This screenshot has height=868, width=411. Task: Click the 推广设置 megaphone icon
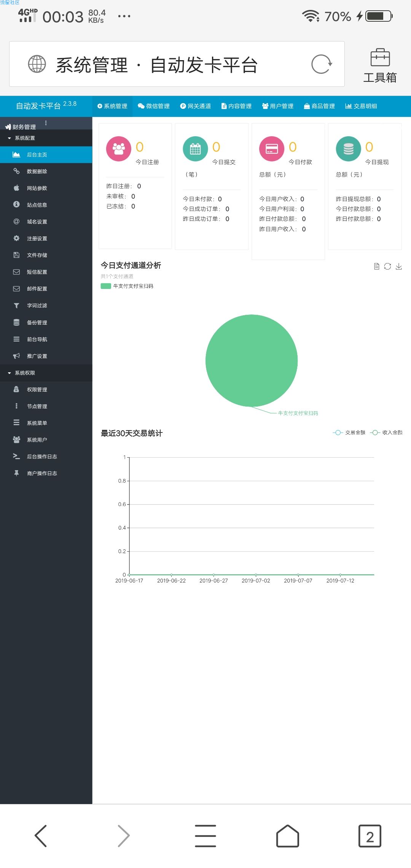click(x=16, y=356)
